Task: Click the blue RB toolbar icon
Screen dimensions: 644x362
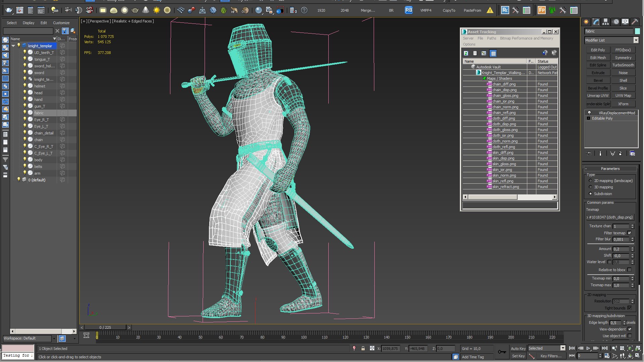Action: pos(409,10)
